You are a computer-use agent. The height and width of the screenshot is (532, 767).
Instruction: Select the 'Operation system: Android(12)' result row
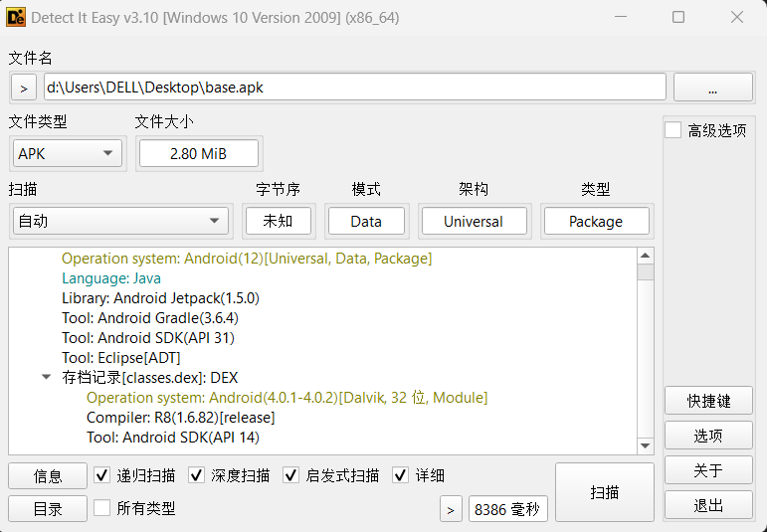point(247,259)
